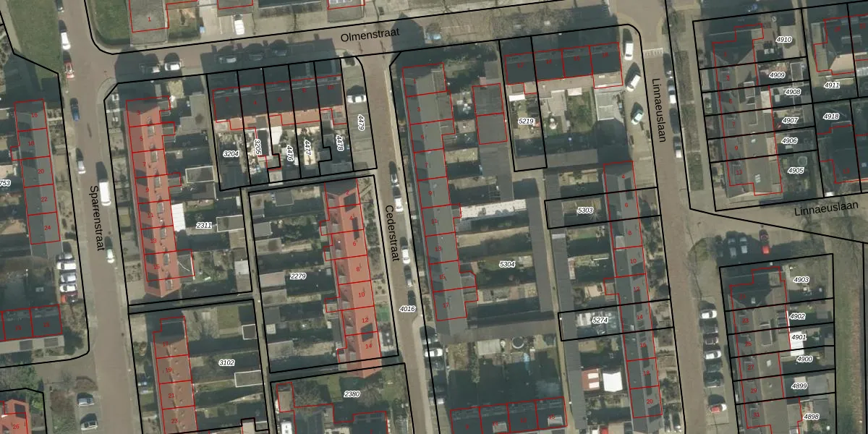Select parcel number 2380

click(x=352, y=394)
